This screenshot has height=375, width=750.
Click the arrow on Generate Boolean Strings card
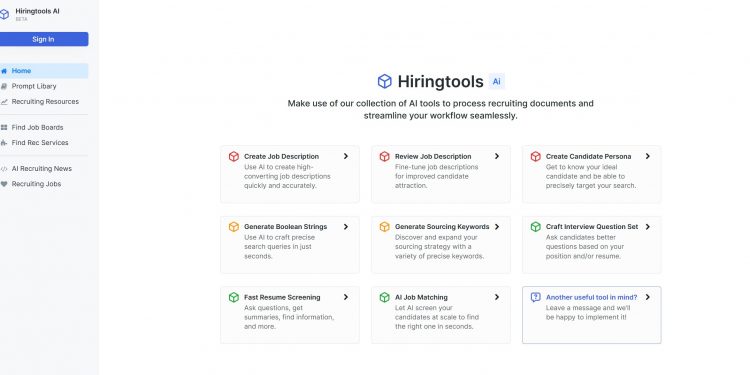tap(346, 226)
